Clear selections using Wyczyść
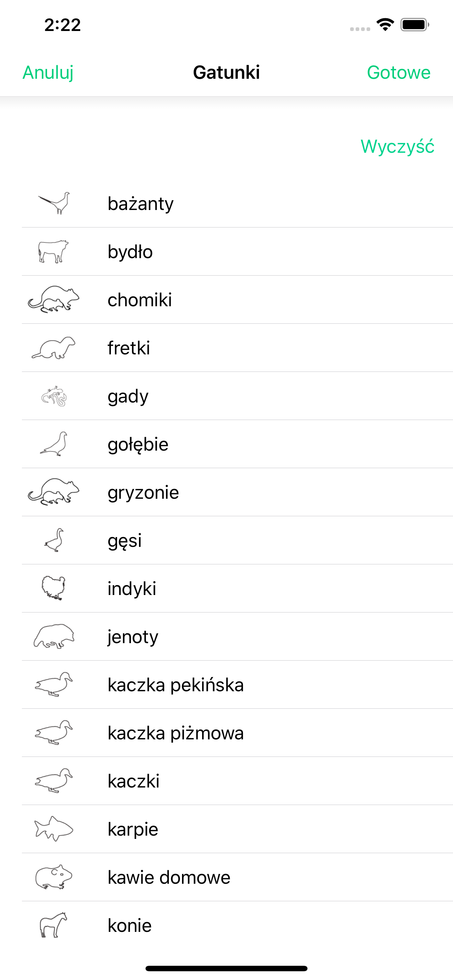The image size is (453, 980). click(398, 147)
